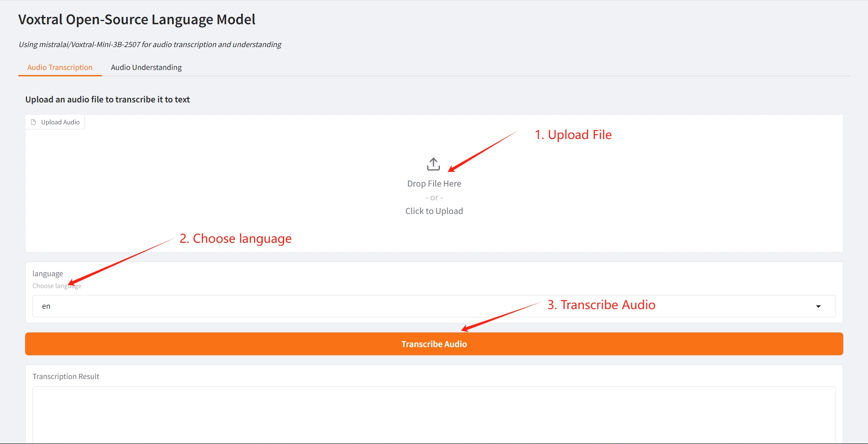Select the Audio Transcription tab
This screenshot has width=868, height=444.
click(x=60, y=67)
